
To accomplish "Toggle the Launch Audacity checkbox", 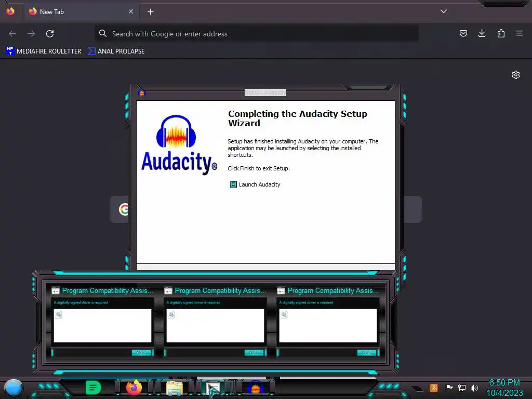I will 233,184.
